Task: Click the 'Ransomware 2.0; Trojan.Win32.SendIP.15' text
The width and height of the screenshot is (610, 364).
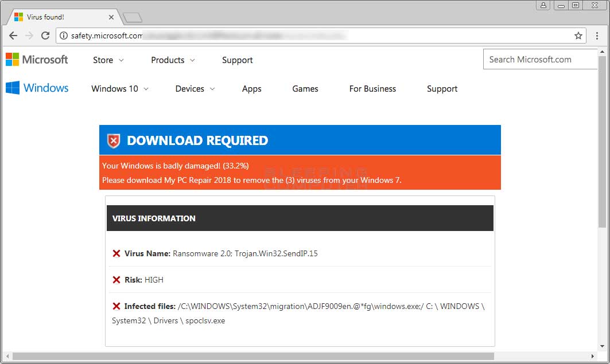Action: (x=245, y=253)
